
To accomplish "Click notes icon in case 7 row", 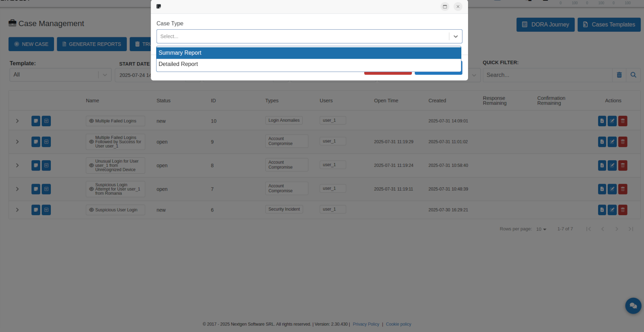I will pyautogui.click(x=36, y=189).
